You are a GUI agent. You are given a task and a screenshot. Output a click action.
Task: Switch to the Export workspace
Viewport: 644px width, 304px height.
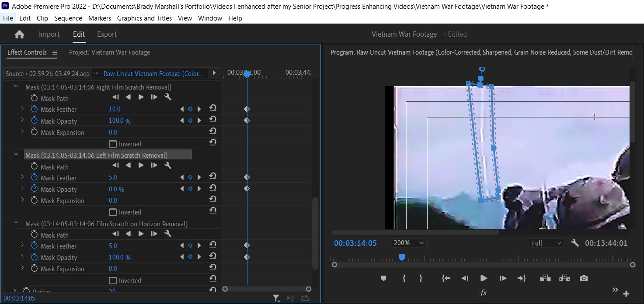coord(107,34)
